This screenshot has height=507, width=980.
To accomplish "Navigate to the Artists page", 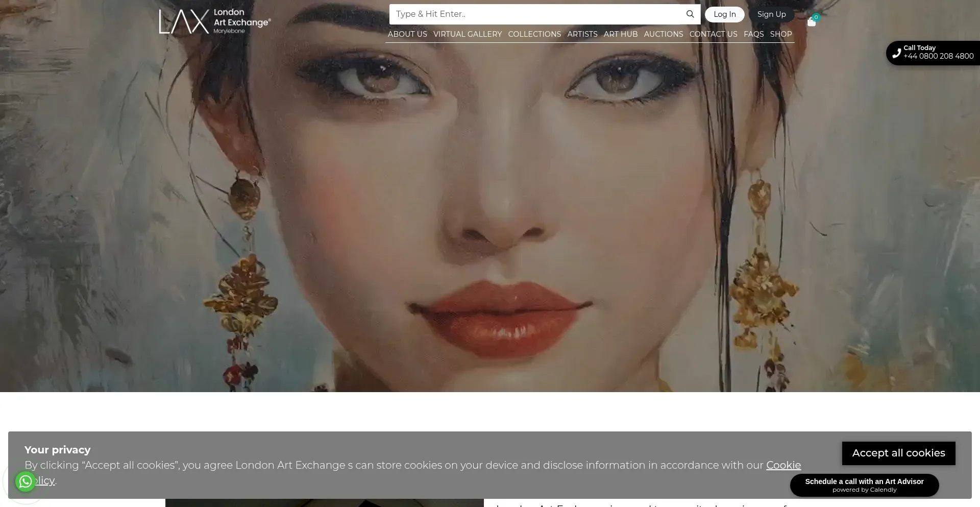I will click(x=582, y=34).
